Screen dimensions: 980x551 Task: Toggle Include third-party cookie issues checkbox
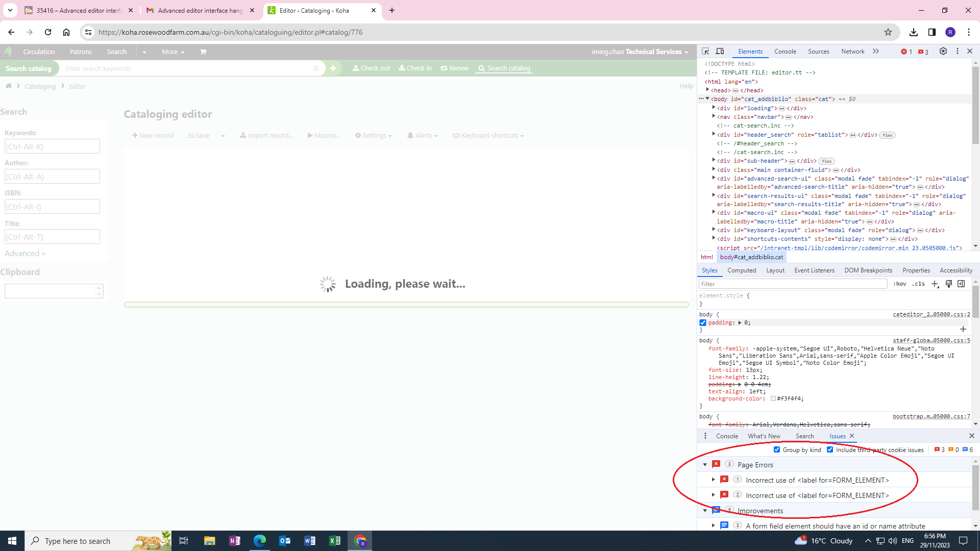coord(830,450)
